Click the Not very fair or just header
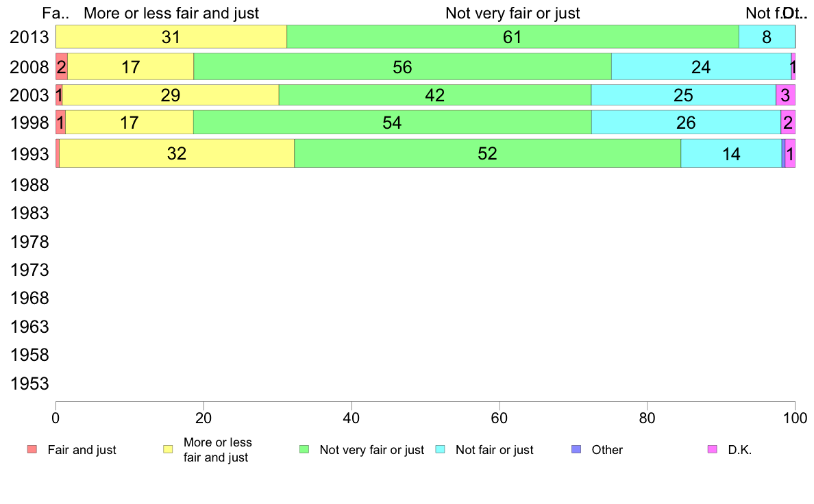The width and height of the screenshot is (814, 504). coord(513,13)
